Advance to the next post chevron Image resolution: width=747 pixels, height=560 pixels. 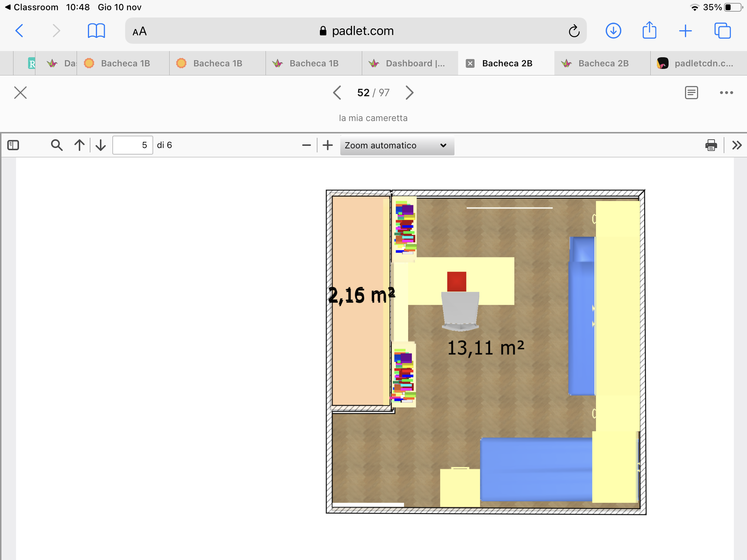click(410, 93)
